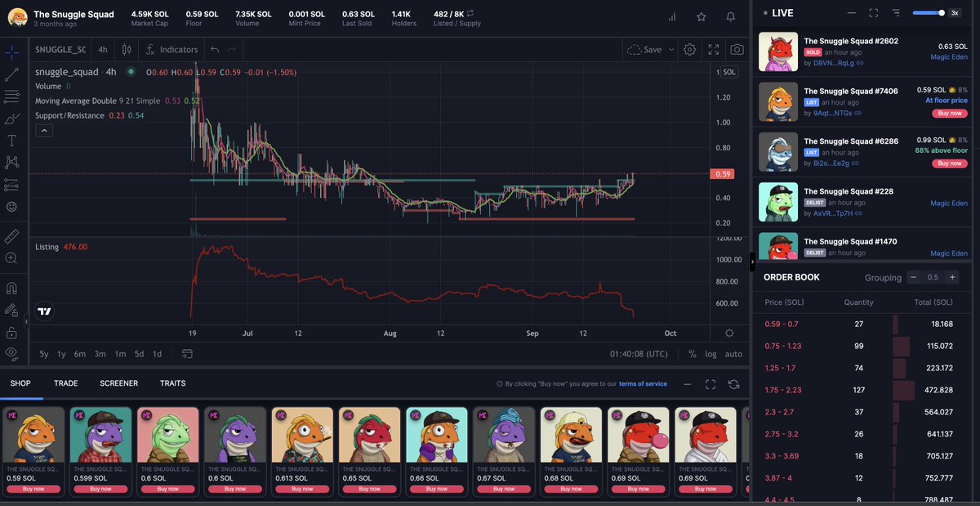The height and width of the screenshot is (506, 980).
Task: Toggle percent scale on price axis
Action: (x=693, y=354)
